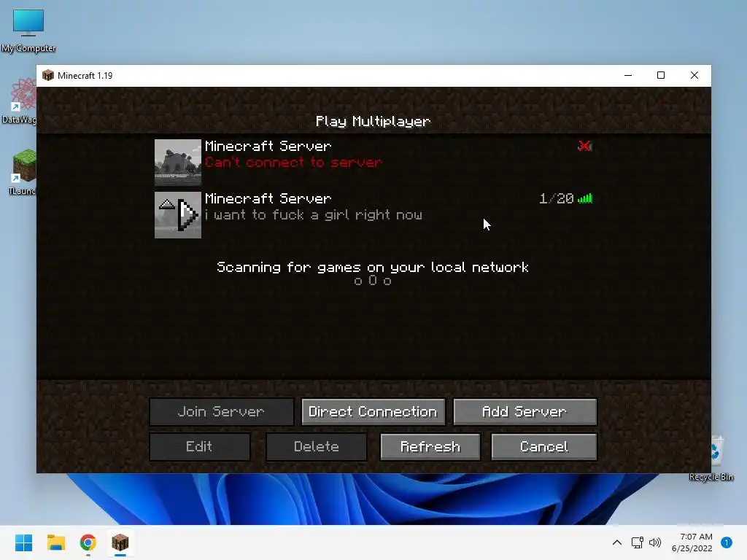Click "Scanning for games on your local network"

[373, 267]
